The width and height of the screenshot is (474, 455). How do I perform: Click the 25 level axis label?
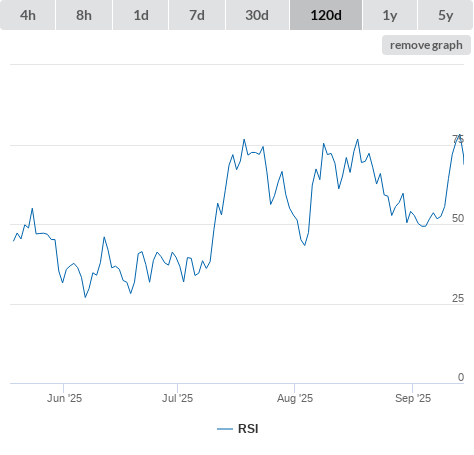[x=458, y=298]
